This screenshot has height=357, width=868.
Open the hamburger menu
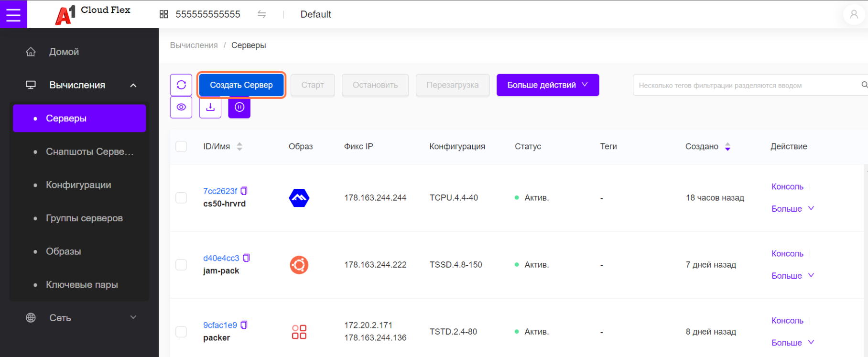coord(13,14)
